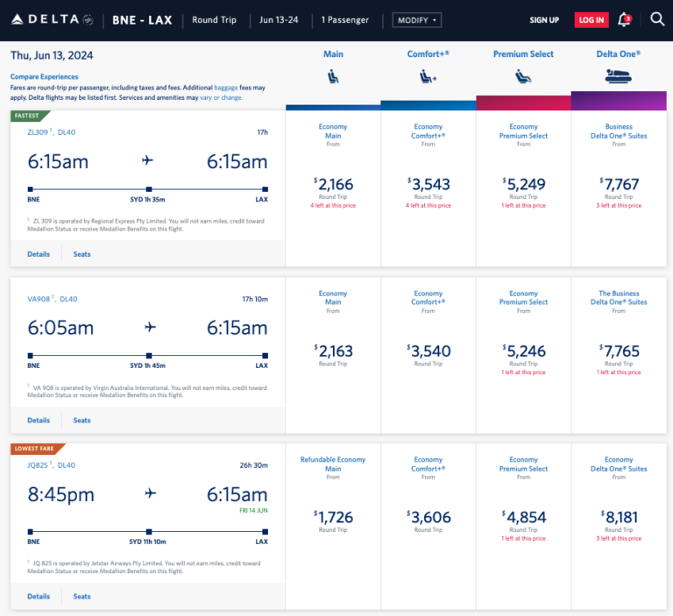Screen dimensions: 673x616
Task: Click the Comfort+ seat icon
Action: pyautogui.click(x=429, y=77)
